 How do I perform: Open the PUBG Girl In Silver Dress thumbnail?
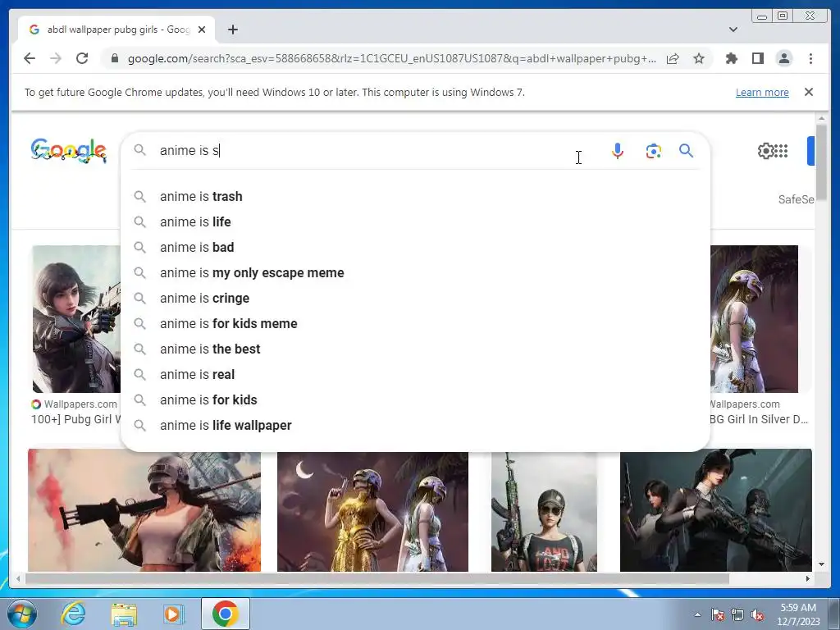coord(755,319)
